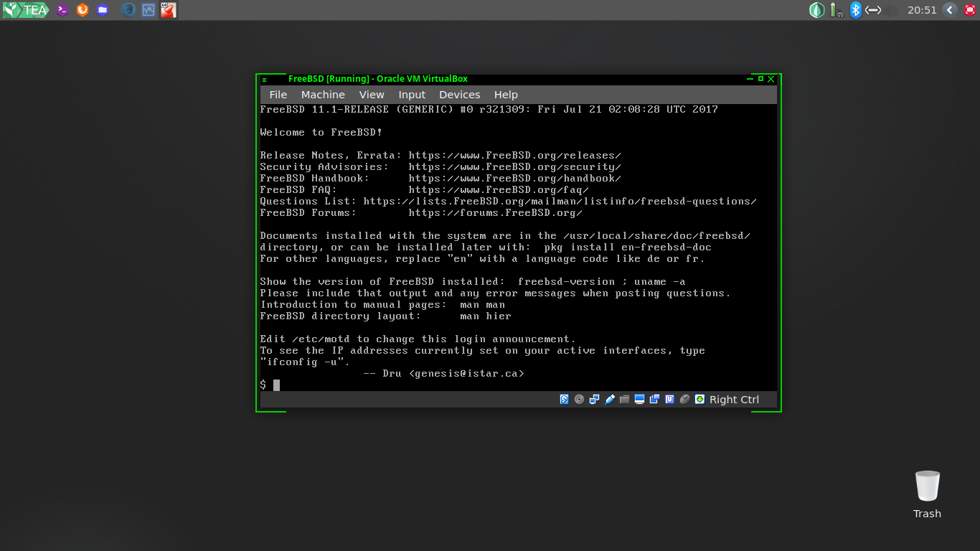
Task: Click the forums.FreeBSD.org URL
Action: 495,212
